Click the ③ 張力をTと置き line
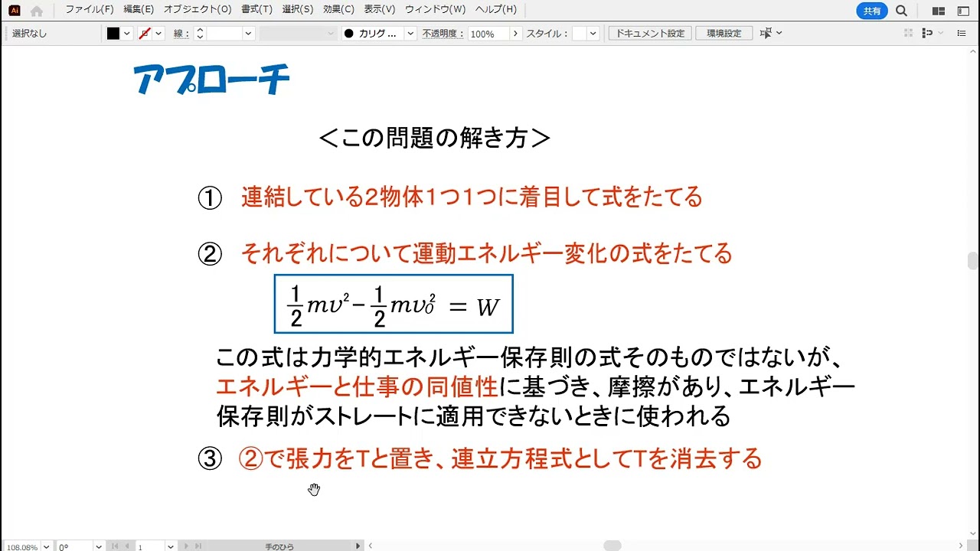This screenshot has width=980, height=551. click(480, 459)
